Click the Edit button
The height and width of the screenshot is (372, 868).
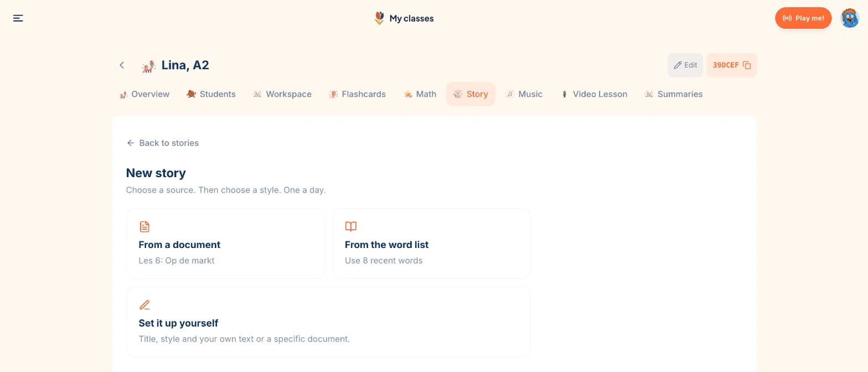point(685,65)
